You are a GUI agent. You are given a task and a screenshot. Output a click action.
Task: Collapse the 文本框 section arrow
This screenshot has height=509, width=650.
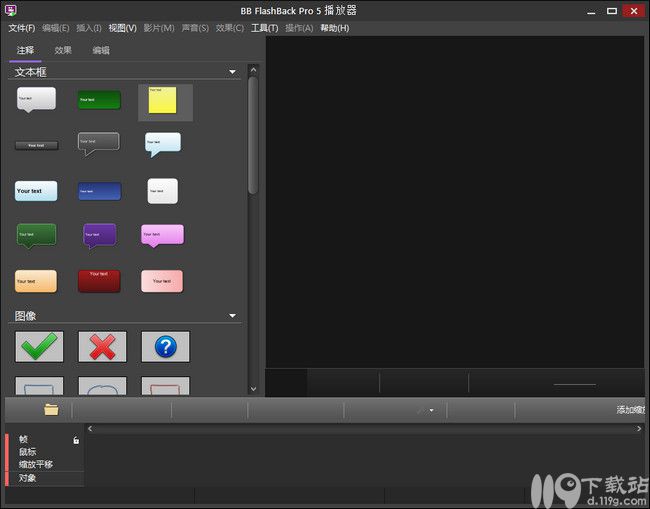pyautogui.click(x=233, y=72)
